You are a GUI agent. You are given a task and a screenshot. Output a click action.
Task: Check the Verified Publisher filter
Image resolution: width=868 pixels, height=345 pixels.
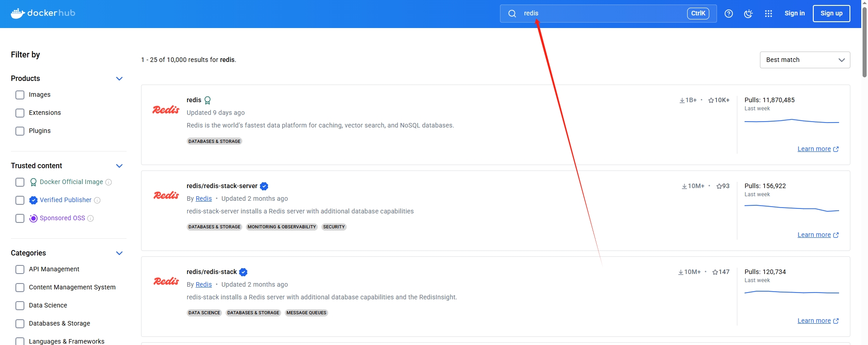[20, 200]
